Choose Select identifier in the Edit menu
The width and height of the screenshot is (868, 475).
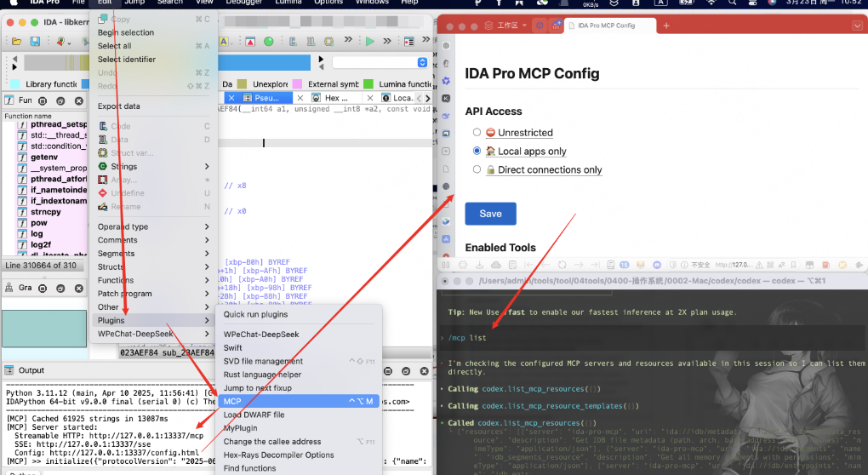pos(152,60)
